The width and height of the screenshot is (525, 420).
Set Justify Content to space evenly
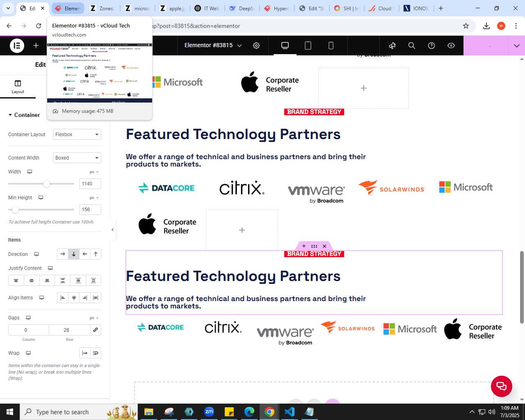pyautogui.click(x=94, y=281)
